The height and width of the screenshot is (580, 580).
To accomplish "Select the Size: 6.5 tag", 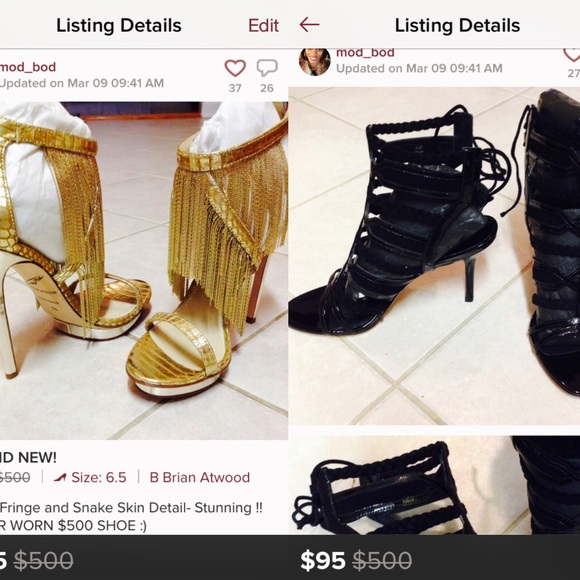I will point(99,478).
